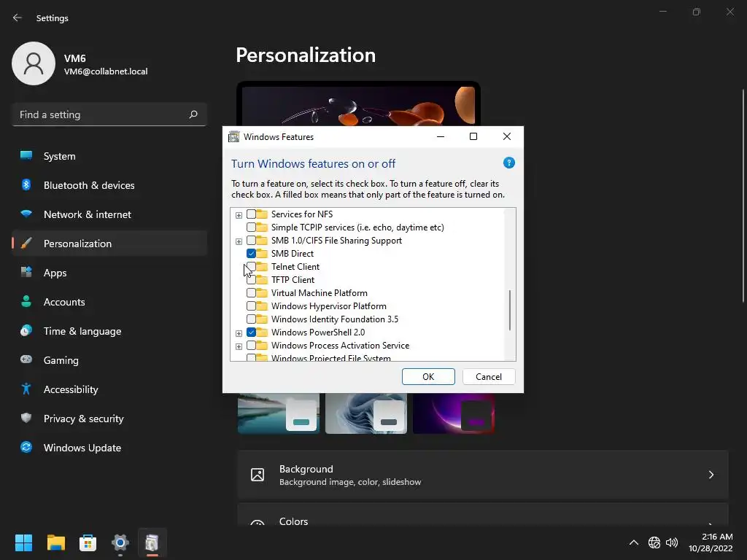Click the volume speaker tray icon
Viewport: 747px width, 560px height.
pyautogui.click(x=672, y=542)
